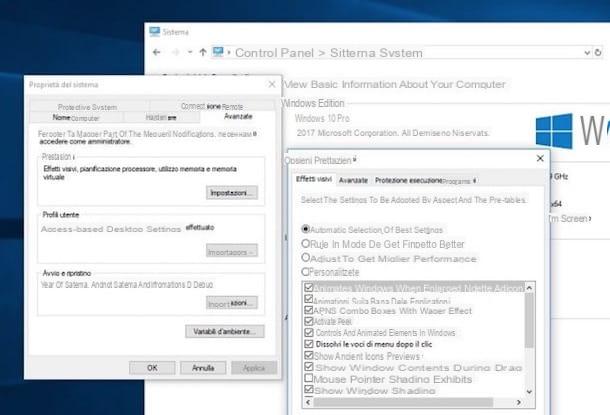Switch to the Nome Computer tab

click(76, 117)
